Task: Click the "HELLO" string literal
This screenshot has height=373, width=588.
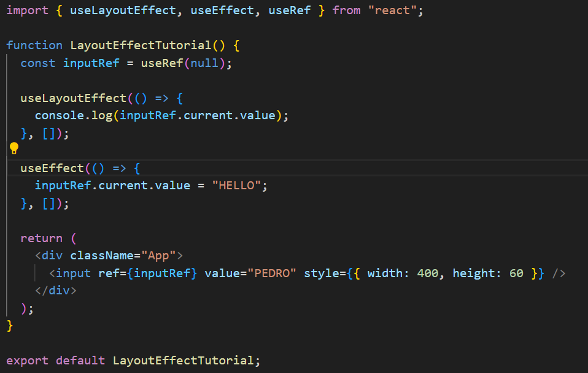Action: point(236,186)
